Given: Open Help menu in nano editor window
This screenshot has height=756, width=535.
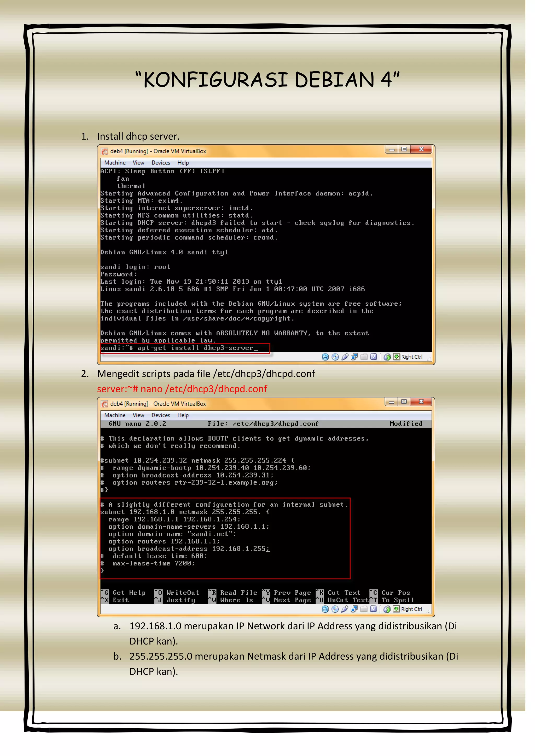Looking at the screenshot, I should pyautogui.click(x=183, y=415).
